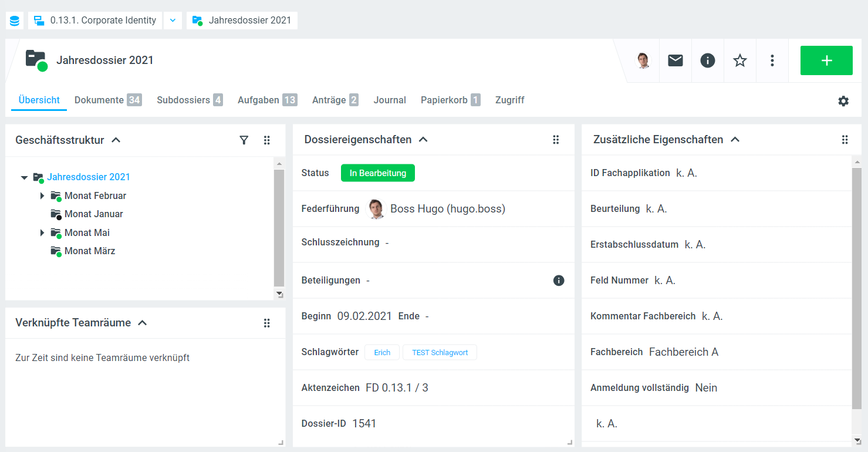Screen dimensions: 868x452
Task: Expand the Monat Mai tree node
Action: coord(42,233)
